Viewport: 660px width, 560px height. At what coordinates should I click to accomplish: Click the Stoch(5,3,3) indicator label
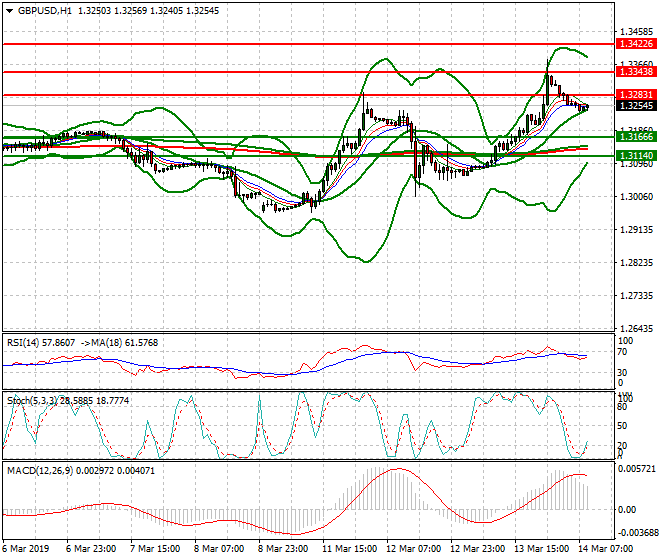click(33, 401)
